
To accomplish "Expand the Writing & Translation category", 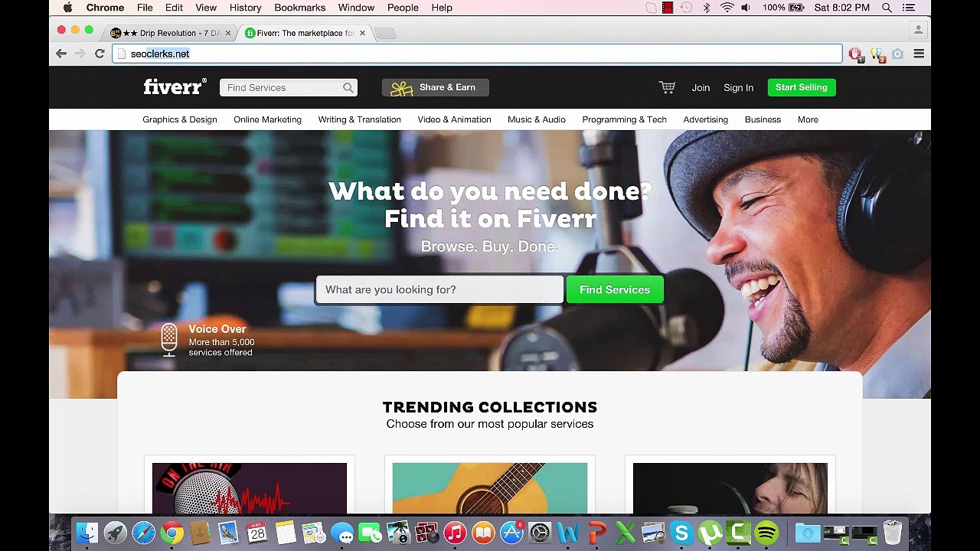I will pyautogui.click(x=360, y=119).
